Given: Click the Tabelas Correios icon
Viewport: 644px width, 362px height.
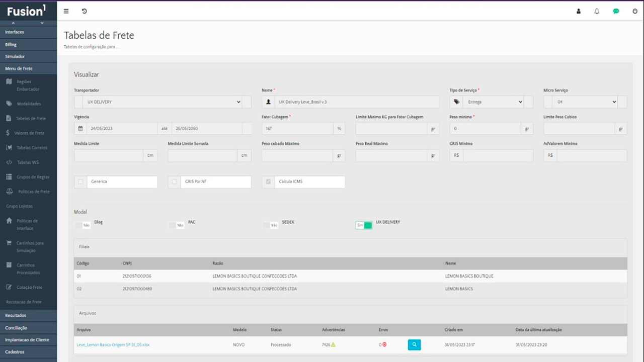Looking at the screenshot, I should pos(9,148).
